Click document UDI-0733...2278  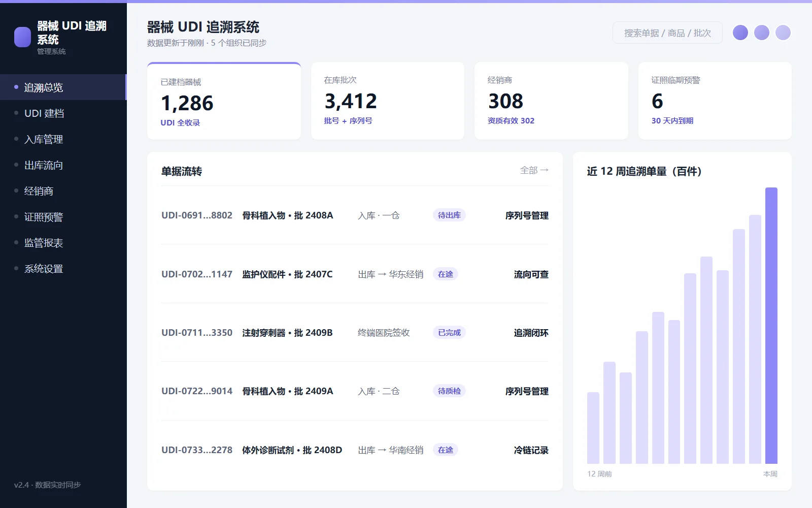pos(197,450)
